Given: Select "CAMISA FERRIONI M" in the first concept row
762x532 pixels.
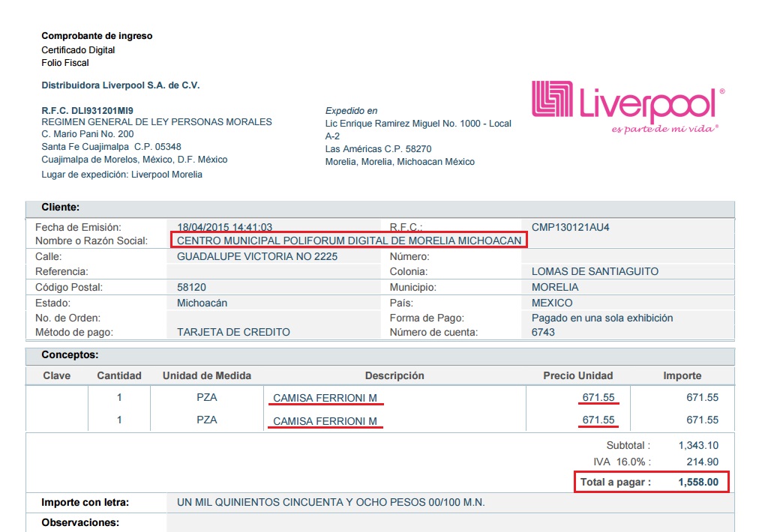Looking at the screenshot, I should coord(325,398).
